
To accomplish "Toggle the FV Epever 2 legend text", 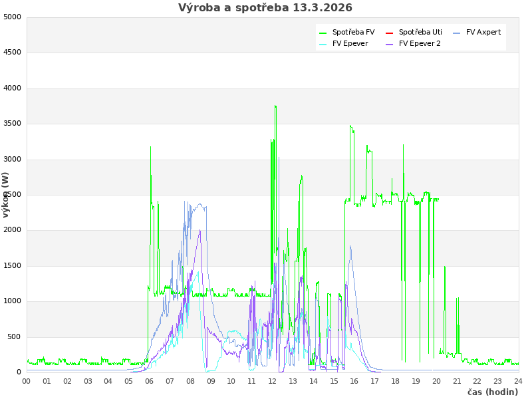I will (420, 43).
